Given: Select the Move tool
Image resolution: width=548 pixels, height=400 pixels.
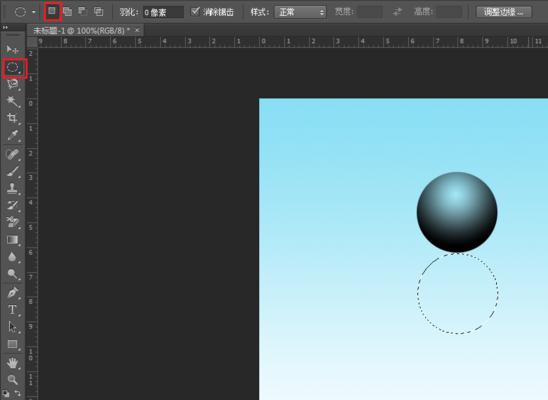Looking at the screenshot, I should pyautogui.click(x=12, y=50).
